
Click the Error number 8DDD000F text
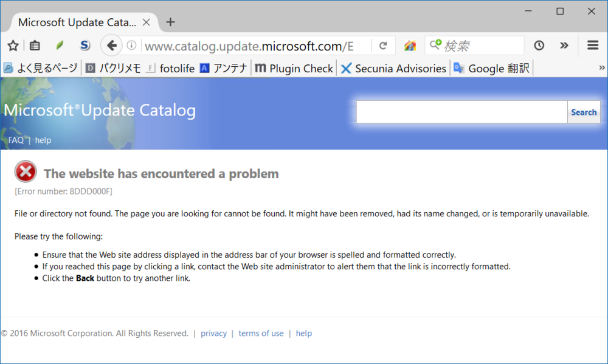[64, 191]
